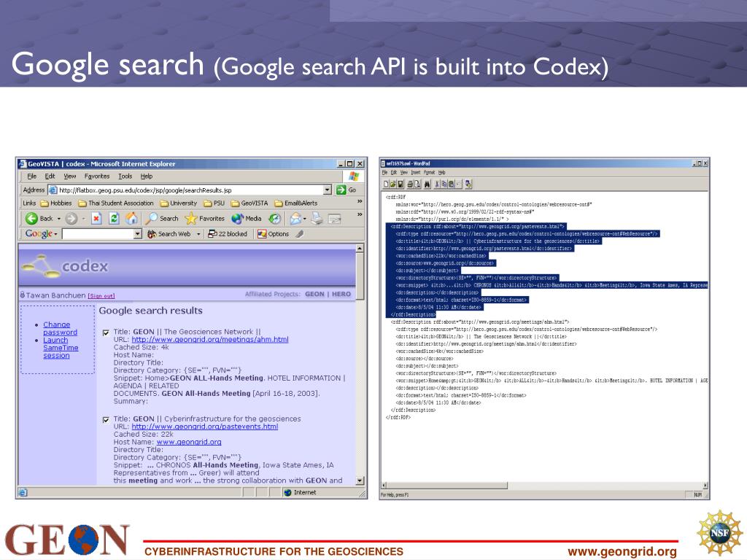Click Cut scissors icon in WordPad
Image resolution: width=747 pixels, height=560 pixels.
(437, 184)
